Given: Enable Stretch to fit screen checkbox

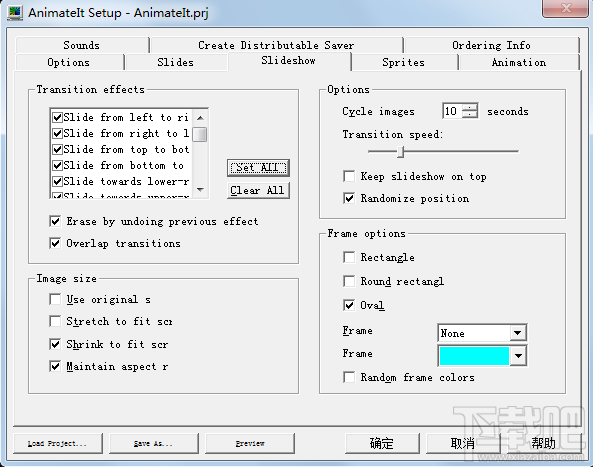Looking at the screenshot, I should click(55, 321).
